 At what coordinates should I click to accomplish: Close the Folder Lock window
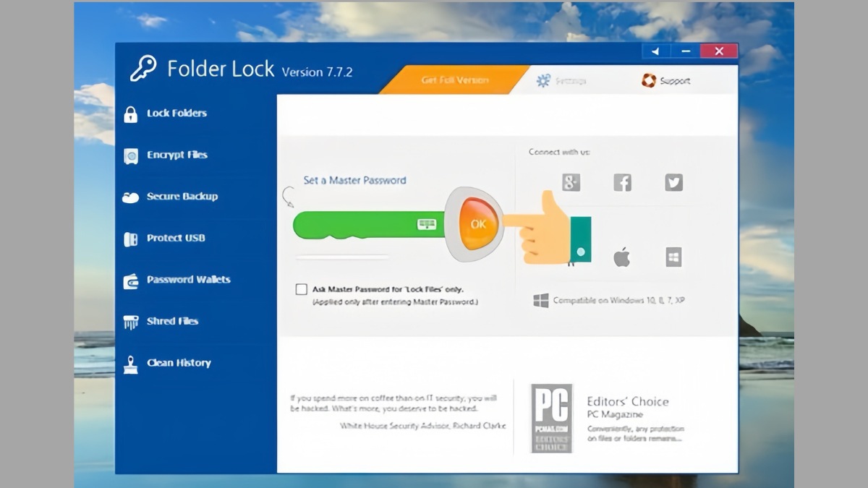(x=719, y=51)
